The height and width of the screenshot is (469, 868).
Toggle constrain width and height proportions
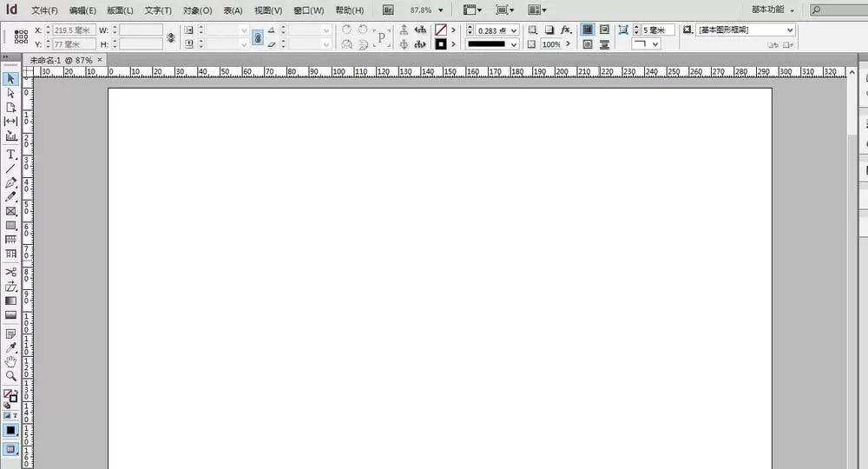click(x=171, y=37)
